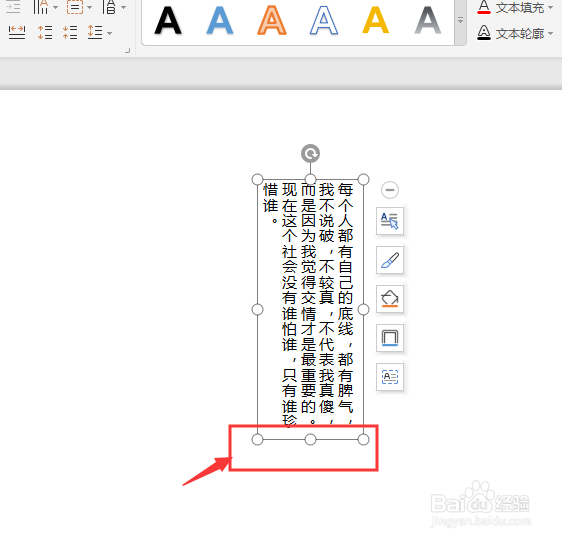Place cursor in the column starting 现在这个
The height and width of the screenshot is (541, 562).
(290, 304)
